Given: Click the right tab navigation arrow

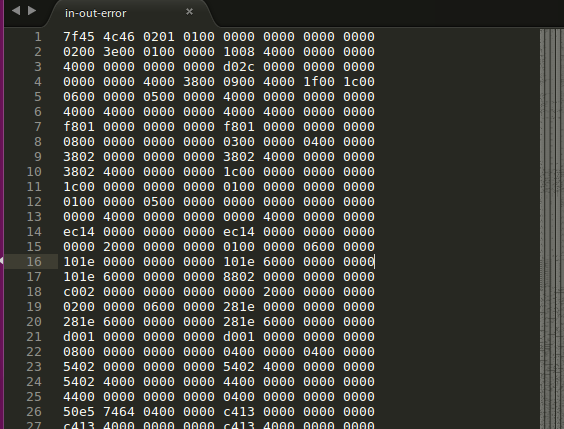Looking at the screenshot, I should coord(32,11).
